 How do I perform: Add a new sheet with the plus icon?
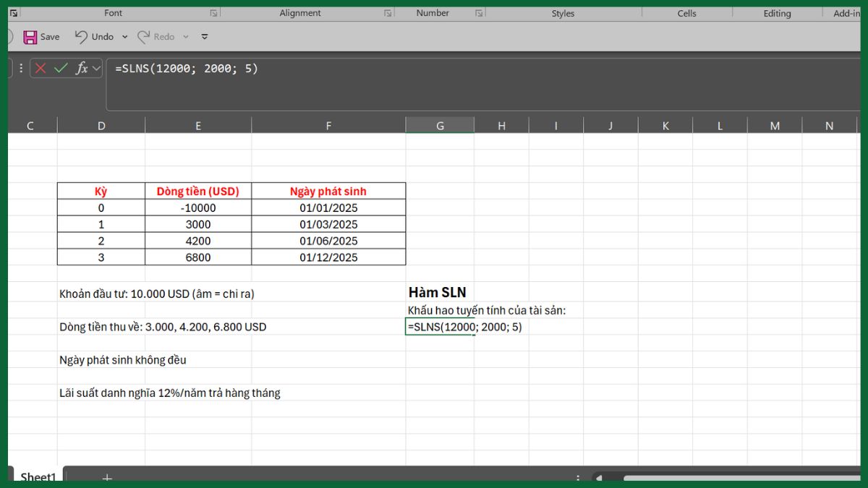(x=107, y=477)
